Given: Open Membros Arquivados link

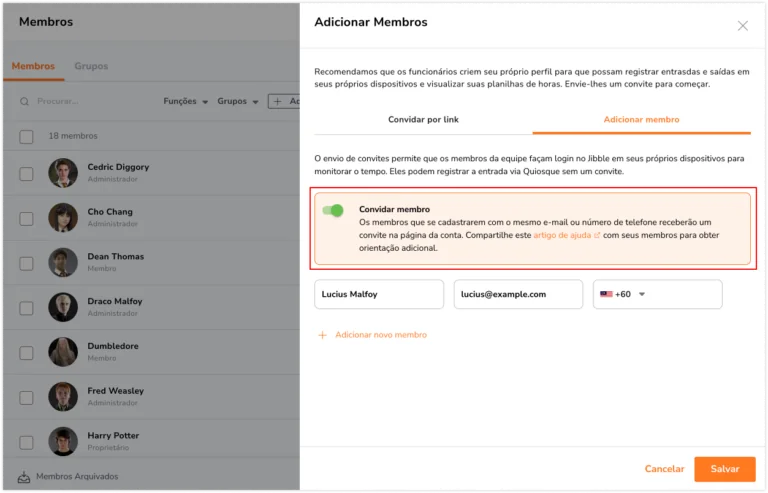Looking at the screenshot, I should click(x=77, y=476).
